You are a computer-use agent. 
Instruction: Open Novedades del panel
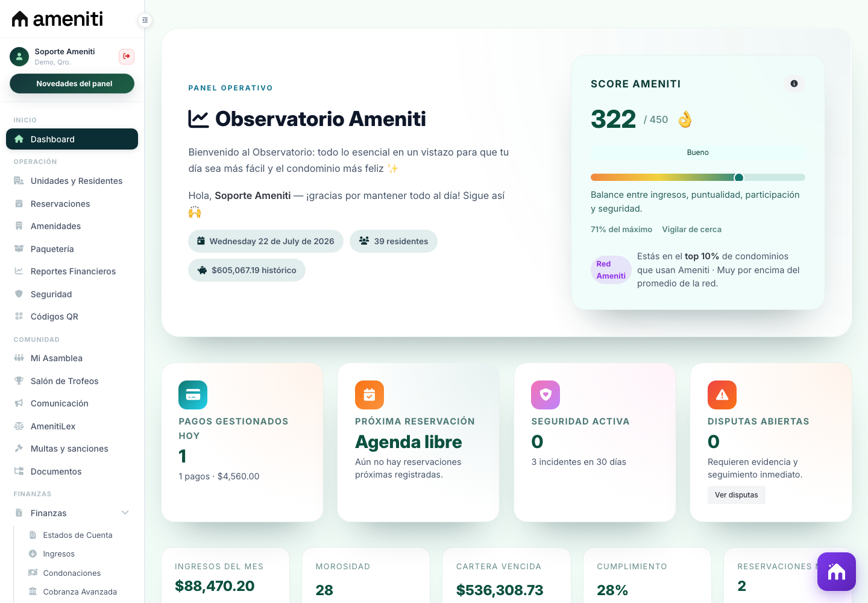[x=72, y=84]
